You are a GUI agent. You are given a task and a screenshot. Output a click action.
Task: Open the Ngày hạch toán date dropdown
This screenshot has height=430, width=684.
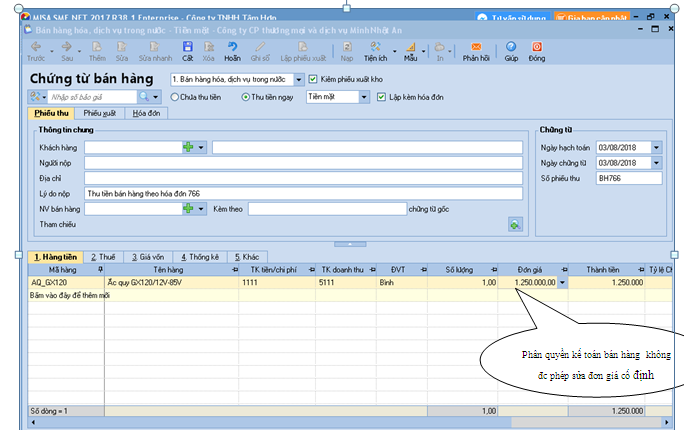(x=656, y=147)
